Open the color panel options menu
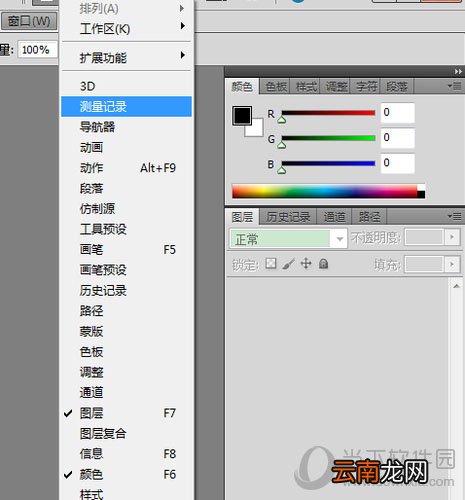Image resolution: width=465 pixels, height=500 pixels. pos(454,86)
